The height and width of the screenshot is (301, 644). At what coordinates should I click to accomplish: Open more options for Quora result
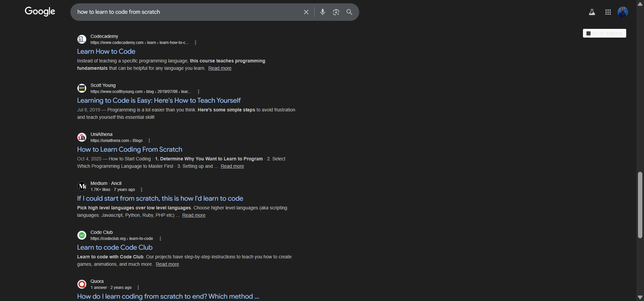pos(138,288)
